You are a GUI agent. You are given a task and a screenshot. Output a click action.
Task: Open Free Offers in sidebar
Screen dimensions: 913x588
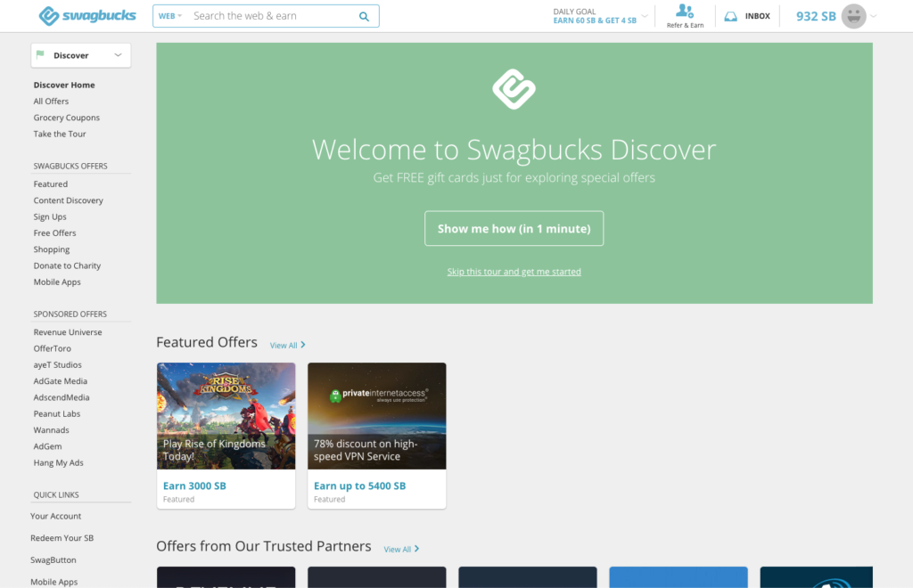click(x=54, y=233)
